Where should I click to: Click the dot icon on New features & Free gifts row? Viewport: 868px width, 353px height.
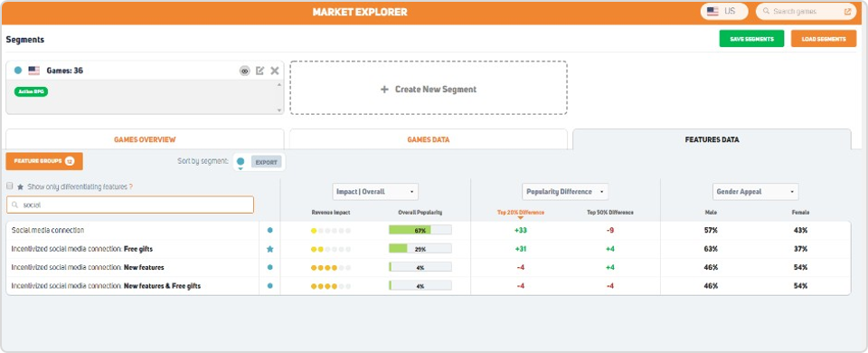[x=269, y=286]
